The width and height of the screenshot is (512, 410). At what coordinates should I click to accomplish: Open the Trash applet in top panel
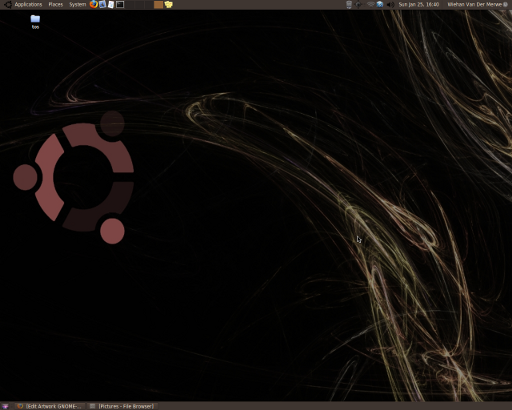pos(349,4)
